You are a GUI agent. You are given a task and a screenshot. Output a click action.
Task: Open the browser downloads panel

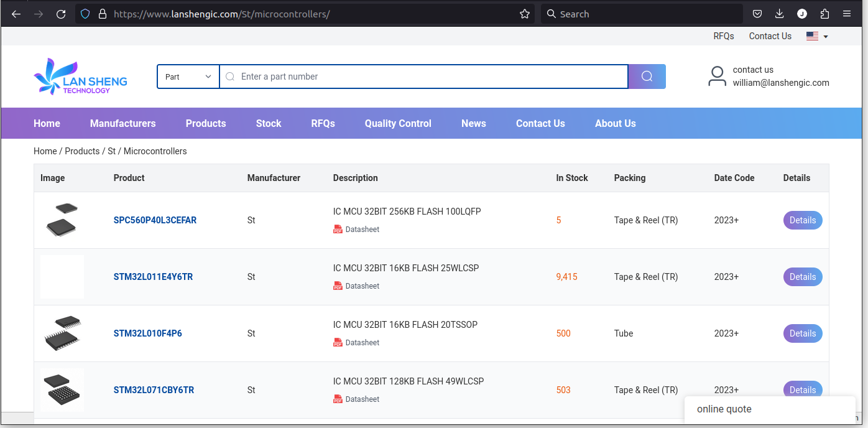pos(780,14)
